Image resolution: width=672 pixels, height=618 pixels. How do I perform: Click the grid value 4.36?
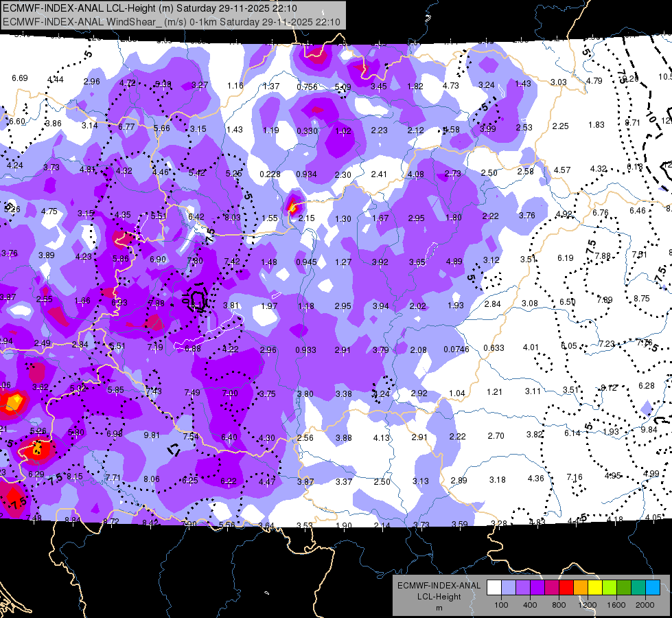click(x=535, y=479)
